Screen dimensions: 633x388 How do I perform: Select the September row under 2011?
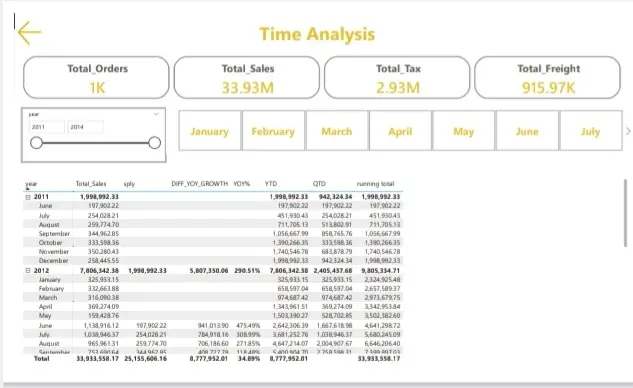213,234
